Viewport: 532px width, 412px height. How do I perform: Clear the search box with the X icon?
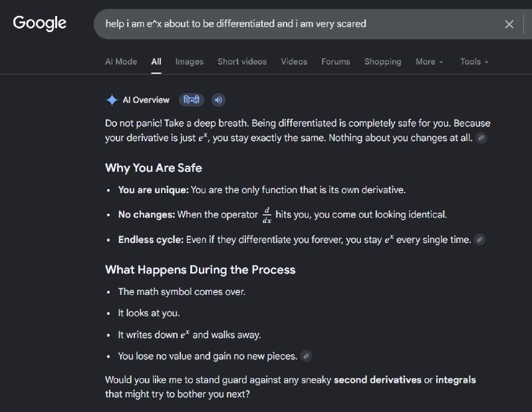(509, 24)
